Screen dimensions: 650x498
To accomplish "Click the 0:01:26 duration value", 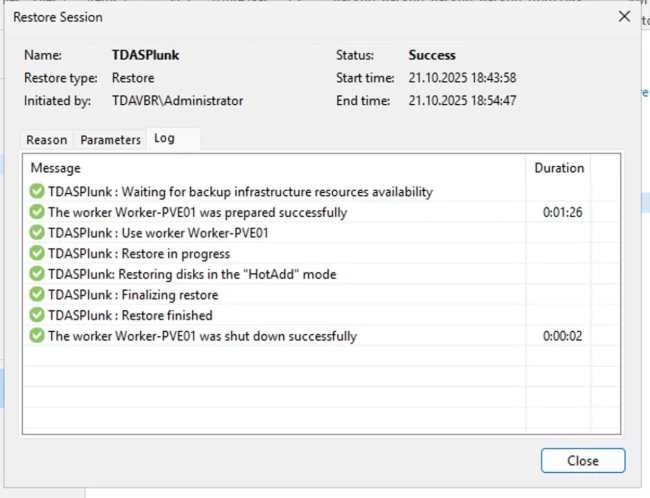I will click(x=562, y=212).
